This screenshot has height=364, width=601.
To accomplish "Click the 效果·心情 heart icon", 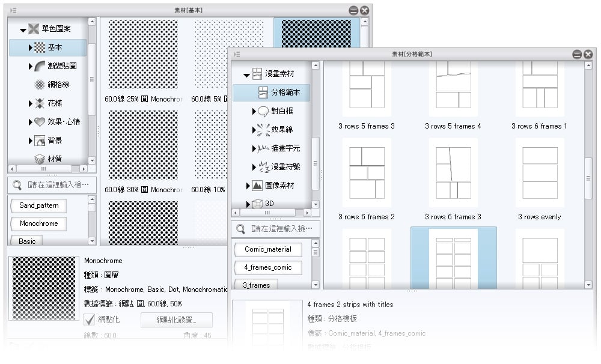I will tap(39, 122).
